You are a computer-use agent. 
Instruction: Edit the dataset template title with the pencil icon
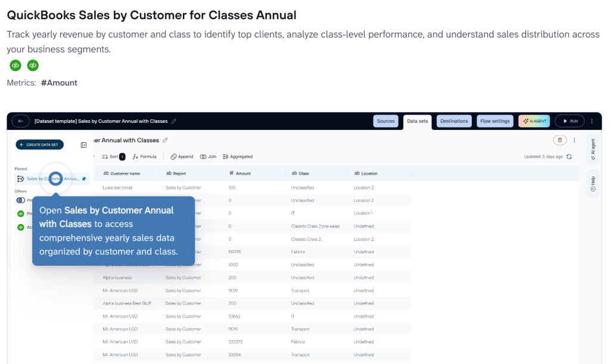pos(174,121)
